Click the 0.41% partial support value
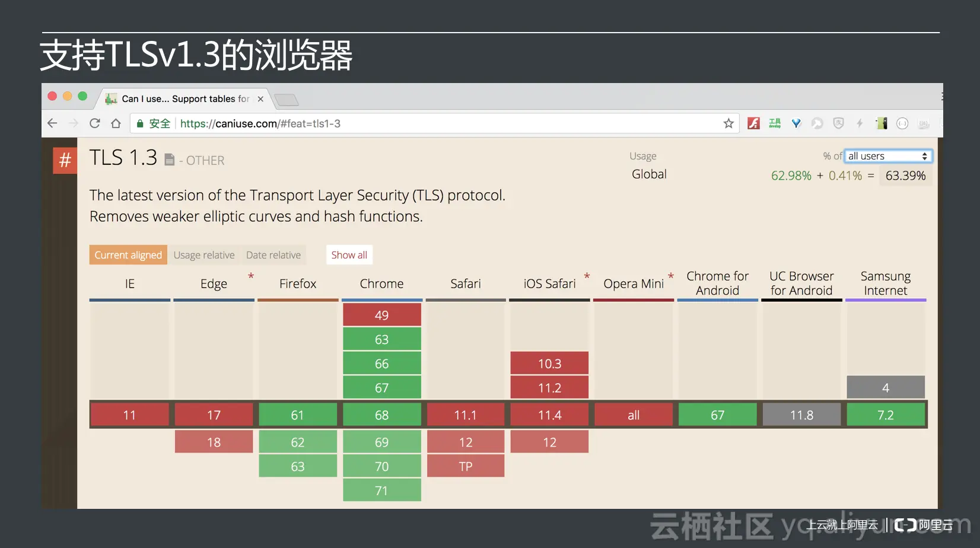980x548 pixels. (845, 176)
